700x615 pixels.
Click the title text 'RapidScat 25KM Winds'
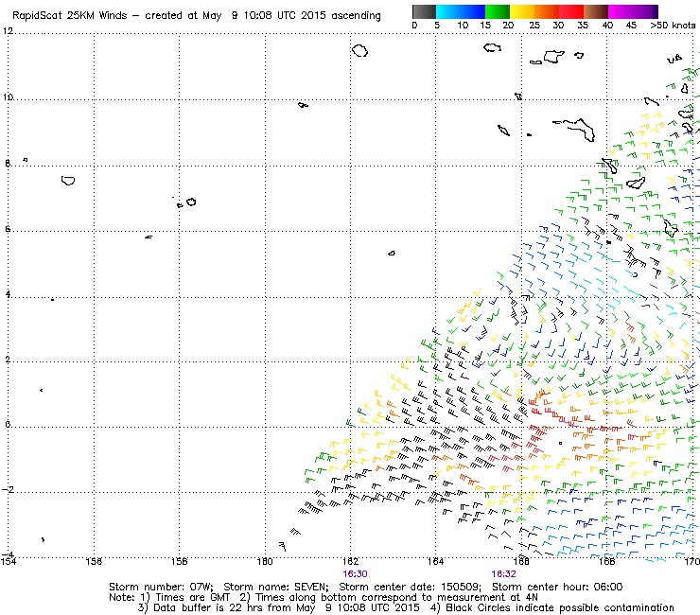click(70, 16)
